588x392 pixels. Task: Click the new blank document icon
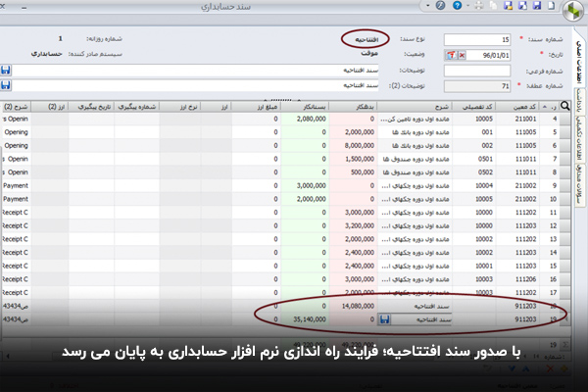click(x=551, y=5)
